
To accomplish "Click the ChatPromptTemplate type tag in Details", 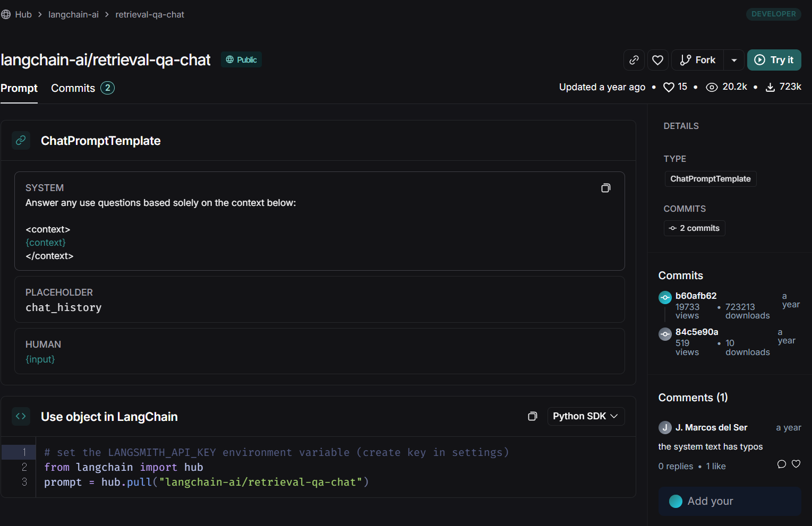I will coord(711,179).
